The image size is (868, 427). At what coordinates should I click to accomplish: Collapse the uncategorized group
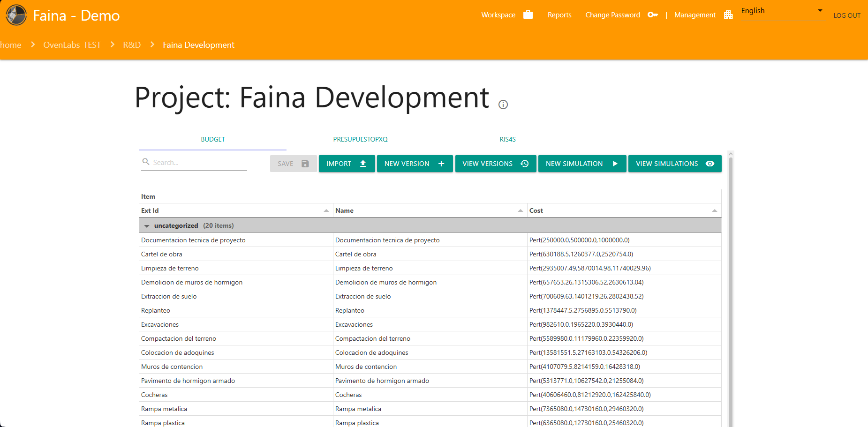pos(147,225)
